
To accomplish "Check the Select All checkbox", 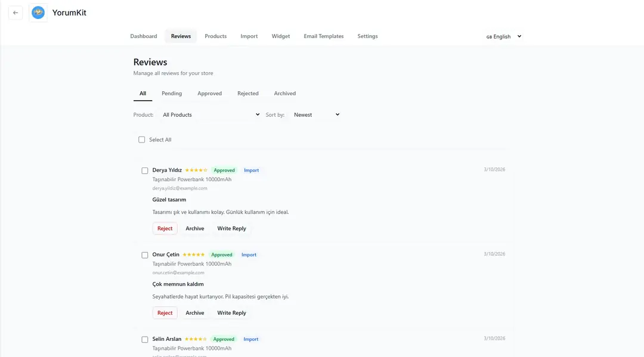I will tap(142, 140).
